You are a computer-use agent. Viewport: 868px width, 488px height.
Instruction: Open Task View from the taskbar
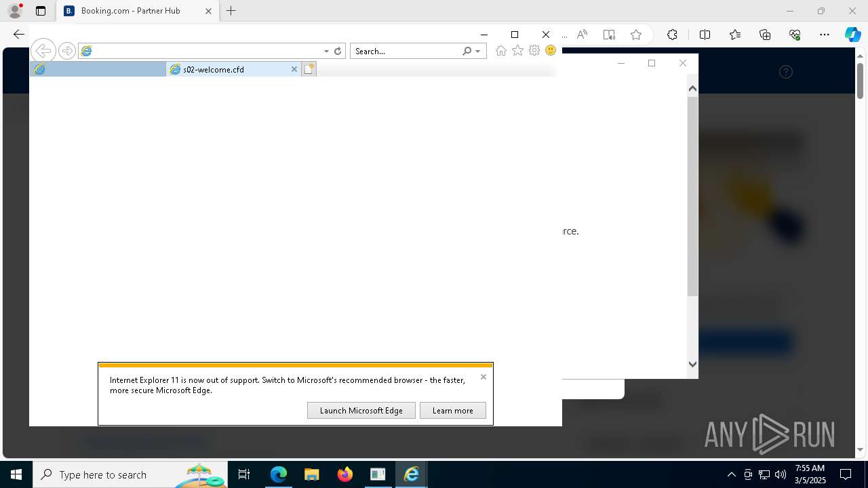click(x=244, y=474)
